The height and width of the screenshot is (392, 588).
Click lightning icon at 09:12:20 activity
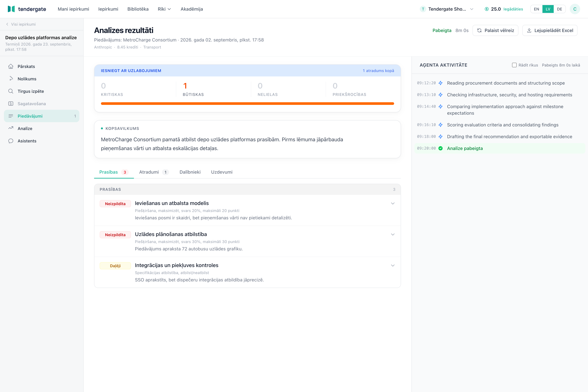click(x=441, y=83)
